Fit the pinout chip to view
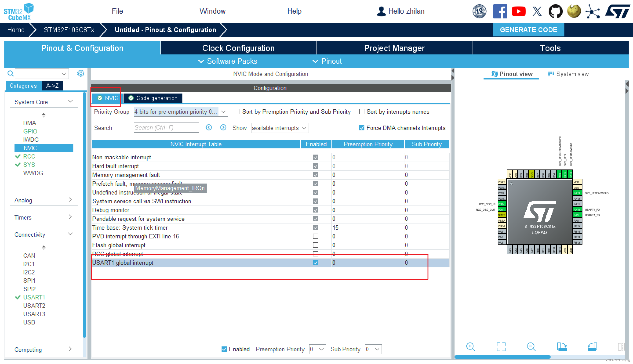Image resolution: width=633 pixels, height=364 pixels. point(501,347)
